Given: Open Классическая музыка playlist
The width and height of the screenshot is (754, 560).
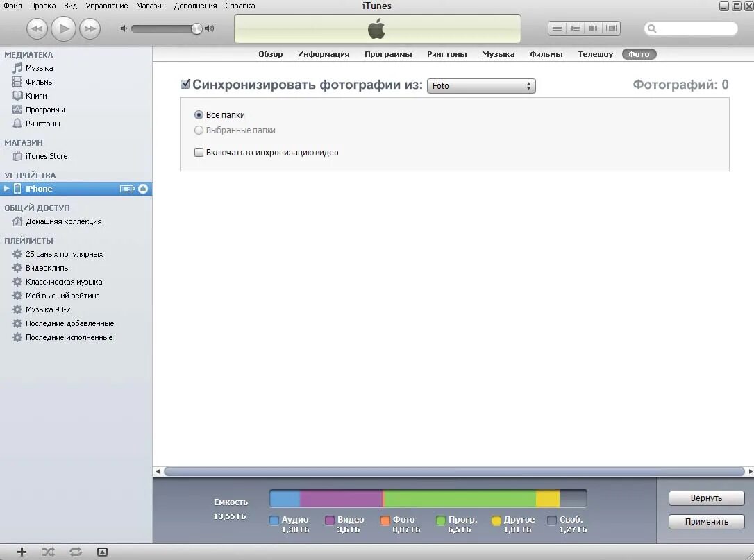Looking at the screenshot, I should click(x=64, y=282).
